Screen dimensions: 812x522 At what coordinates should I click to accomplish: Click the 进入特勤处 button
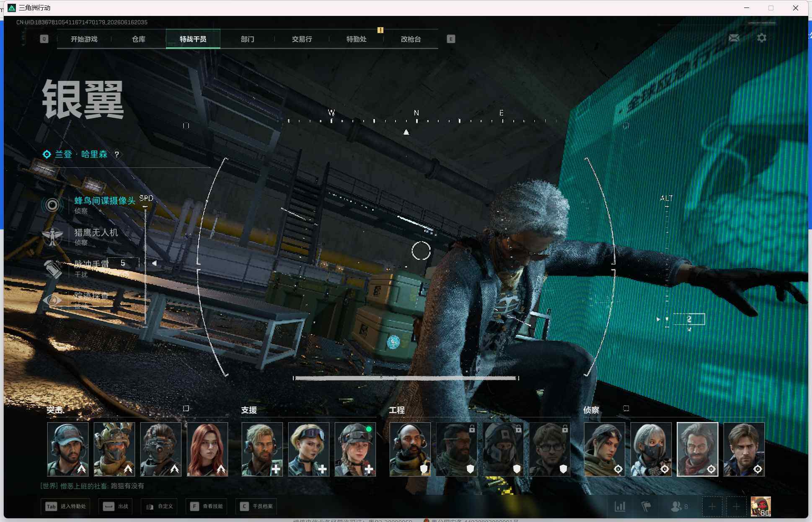(x=66, y=507)
